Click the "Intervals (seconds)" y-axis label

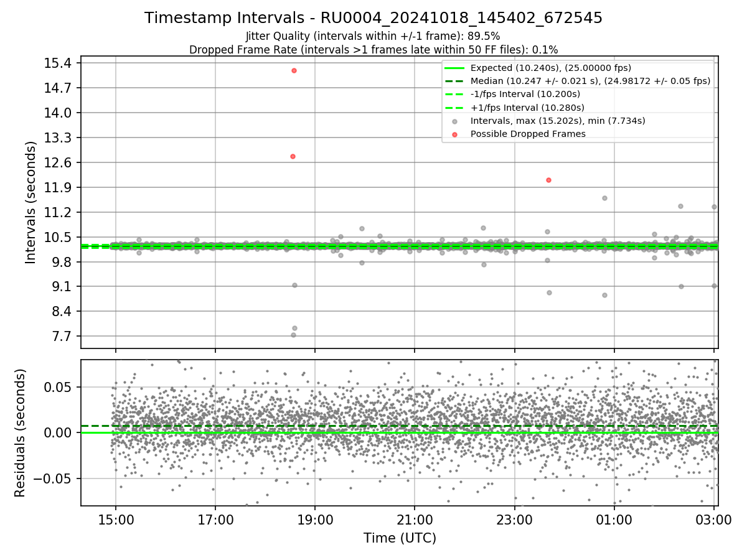pos(31,202)
